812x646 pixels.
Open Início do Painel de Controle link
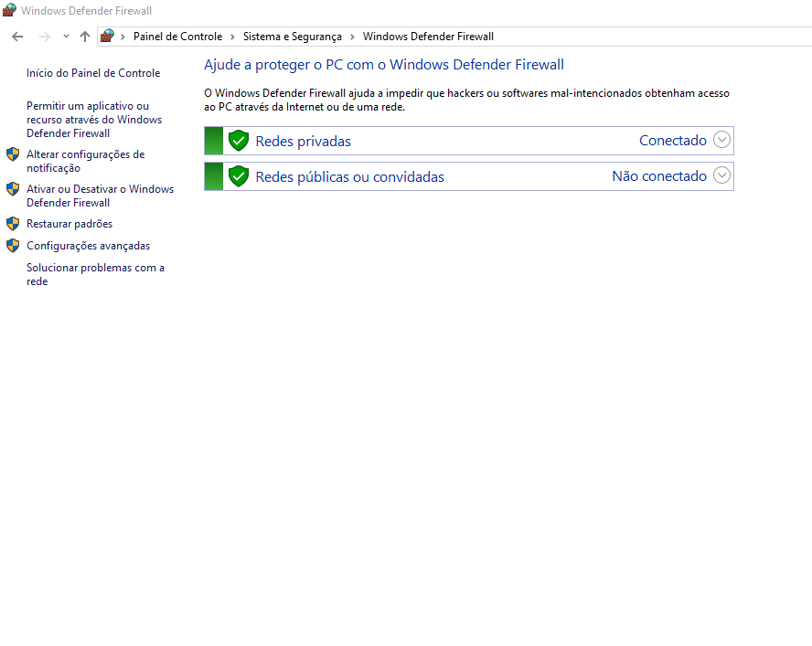coord(93,73)
